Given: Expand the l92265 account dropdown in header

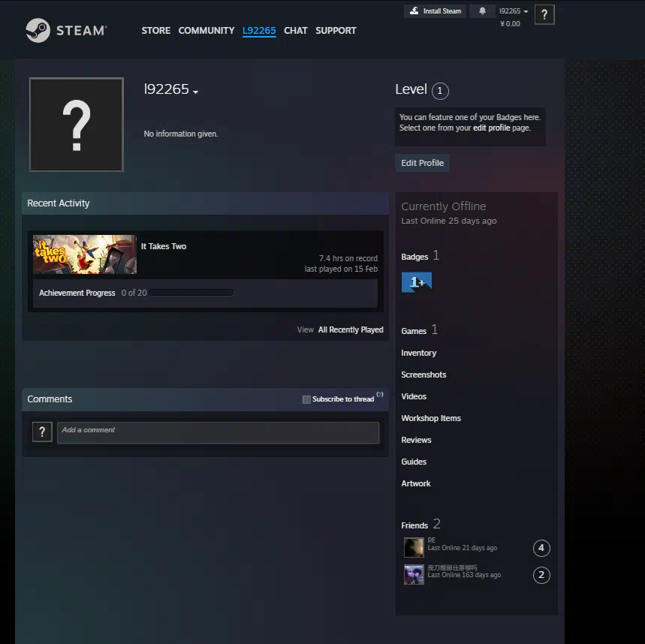Looking at the screenshot, I should 514,11.
